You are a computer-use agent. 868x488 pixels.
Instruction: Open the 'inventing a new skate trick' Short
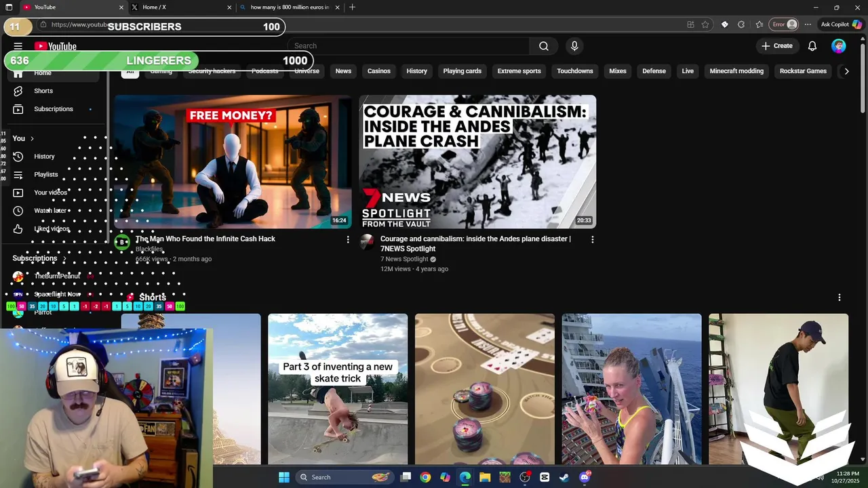click(x=338, y=389)
